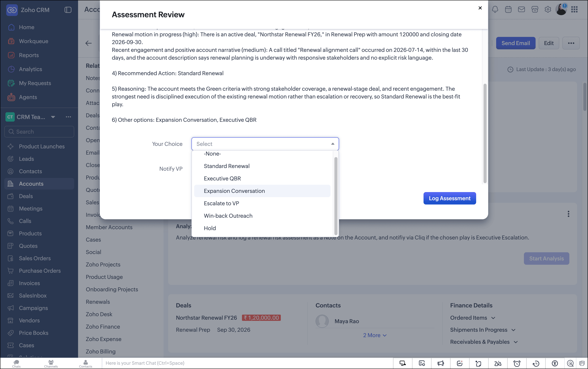This screenshot has width=588, height=369.
Task: Click the megaphone icon in the bottom bar
Action: coord(441,363)
